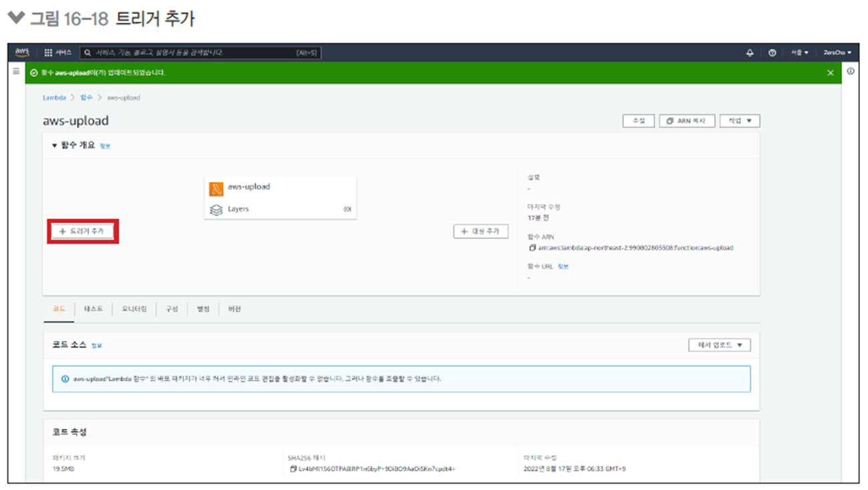Dismiss the green success banner

tap(831, 73)
